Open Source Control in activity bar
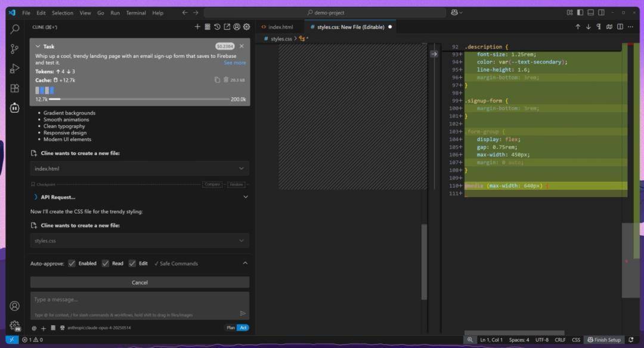Screen dimensions: 644x348 click(x=14, y=49)
